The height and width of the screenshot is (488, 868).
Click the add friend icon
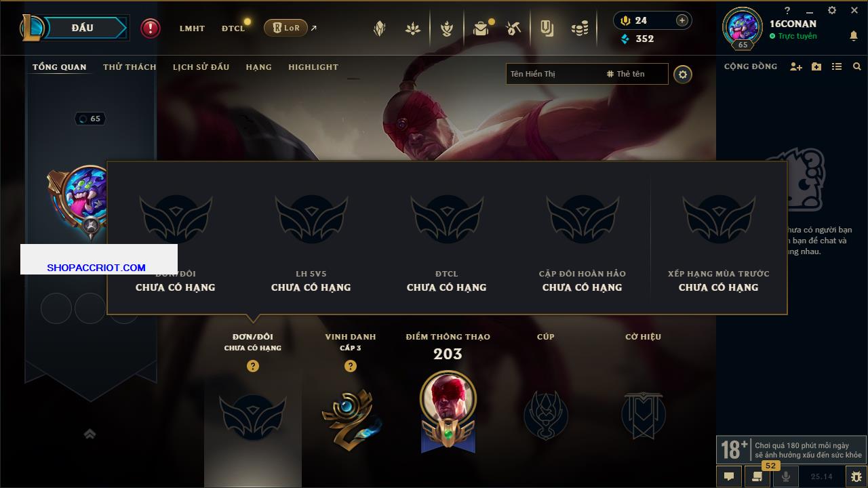click(796, 66)
